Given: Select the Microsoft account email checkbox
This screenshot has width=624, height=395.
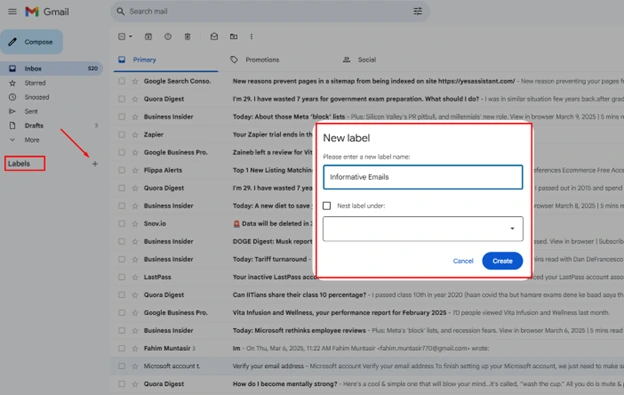Looking at the screenshot, I should click(121, 366).
